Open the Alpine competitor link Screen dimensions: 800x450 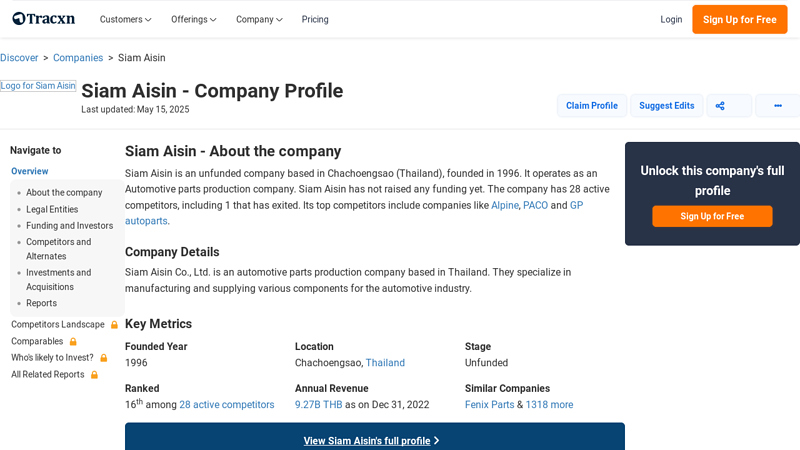pos(505,205)
